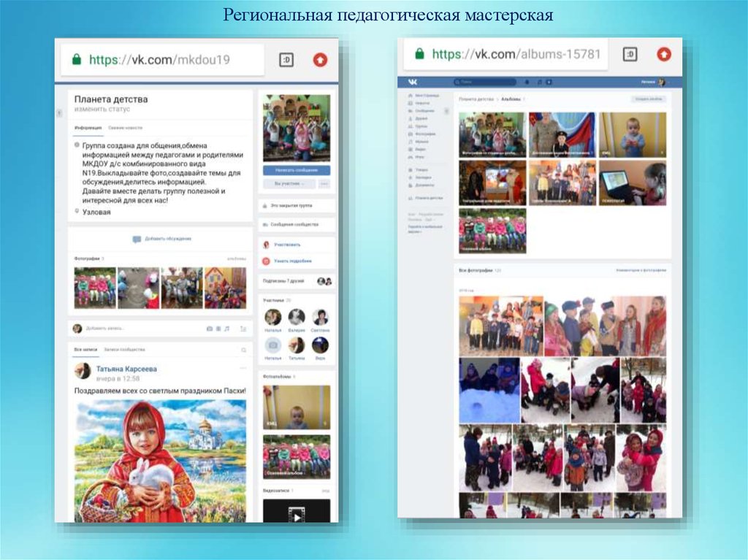The width and height of the screenshot is (748, 560).
Task: Play the video thumbnail under Видеозаписи
Action: 297,513
